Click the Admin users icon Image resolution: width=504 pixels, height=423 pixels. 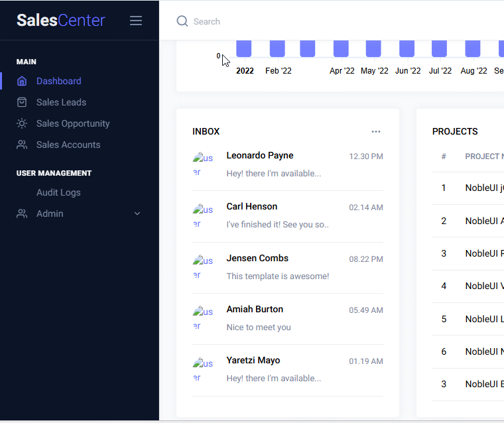pos(22,213)
